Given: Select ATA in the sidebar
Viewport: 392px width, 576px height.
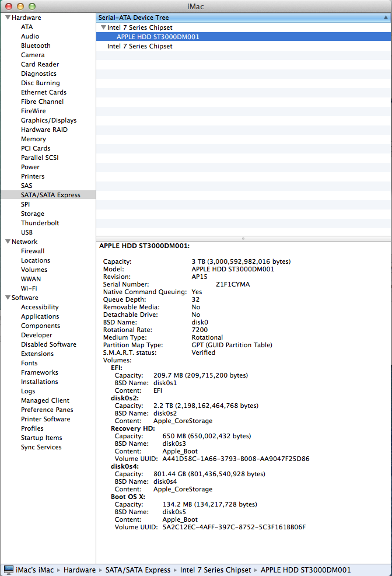Looking at the screenshot, I should (x=27, y=27).
